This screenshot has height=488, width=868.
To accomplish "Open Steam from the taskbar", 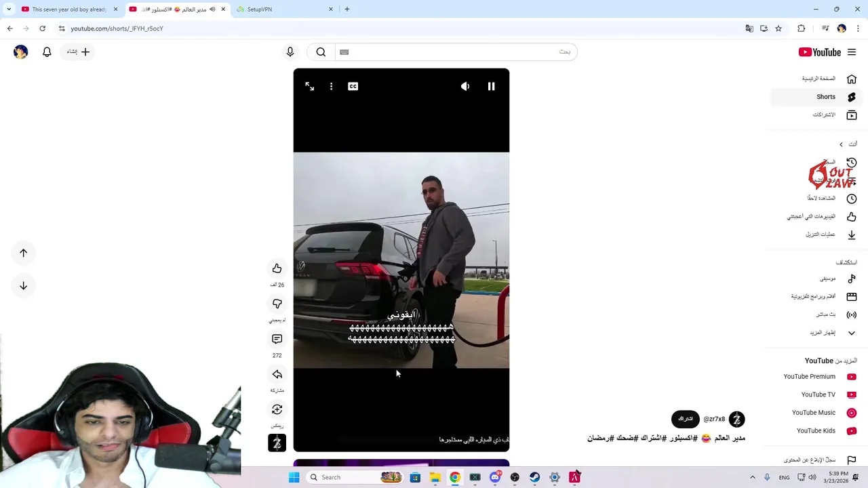I will pos(534,477).
